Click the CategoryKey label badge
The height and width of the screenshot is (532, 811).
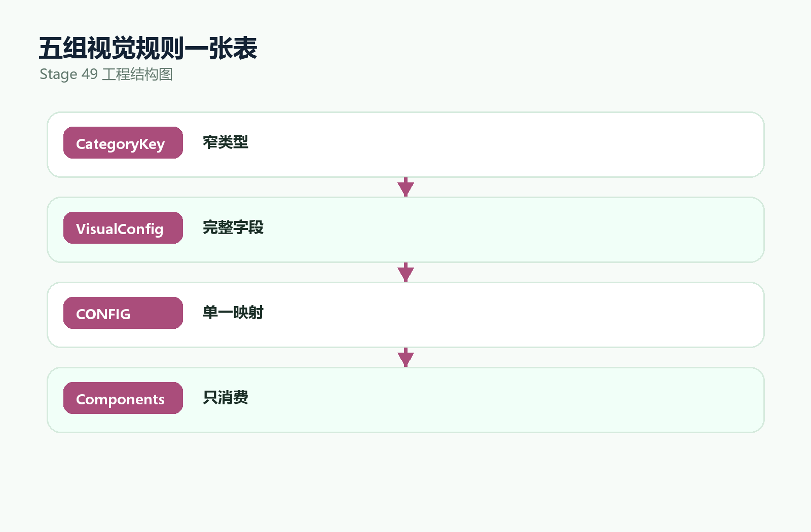click(x=123, y=143)
